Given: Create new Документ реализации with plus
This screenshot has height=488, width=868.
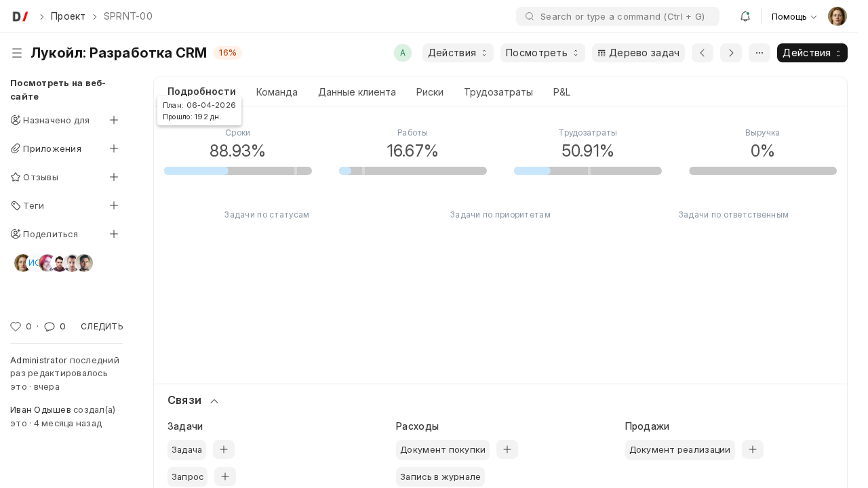Looking at the screenshot, I should click(753, 449).
